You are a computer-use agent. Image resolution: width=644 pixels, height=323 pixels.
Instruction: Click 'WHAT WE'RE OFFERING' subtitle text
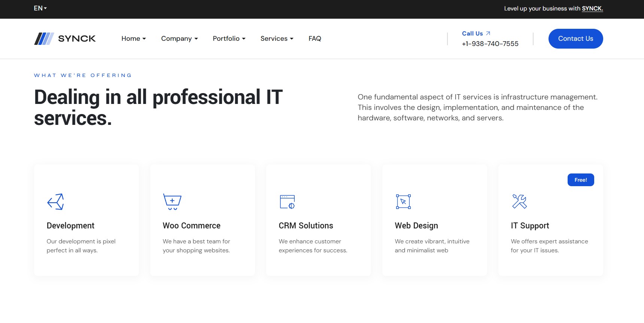pos(83,75)
